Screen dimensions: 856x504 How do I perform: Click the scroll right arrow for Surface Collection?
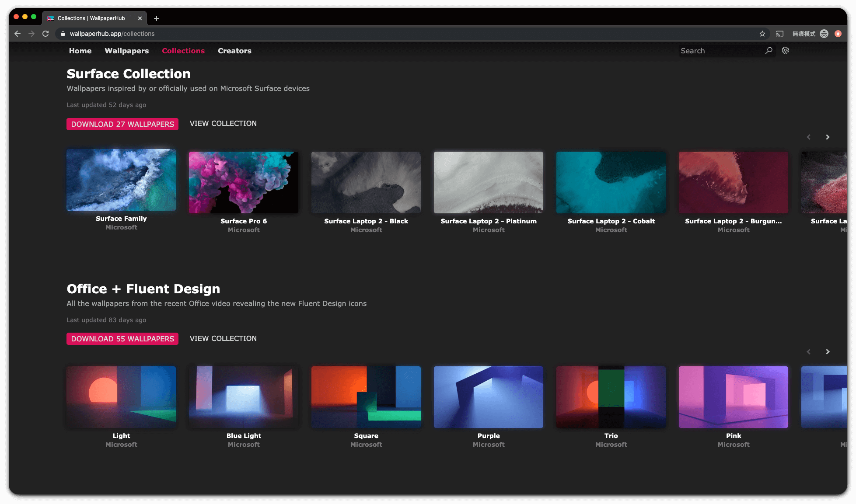[827, 137]
